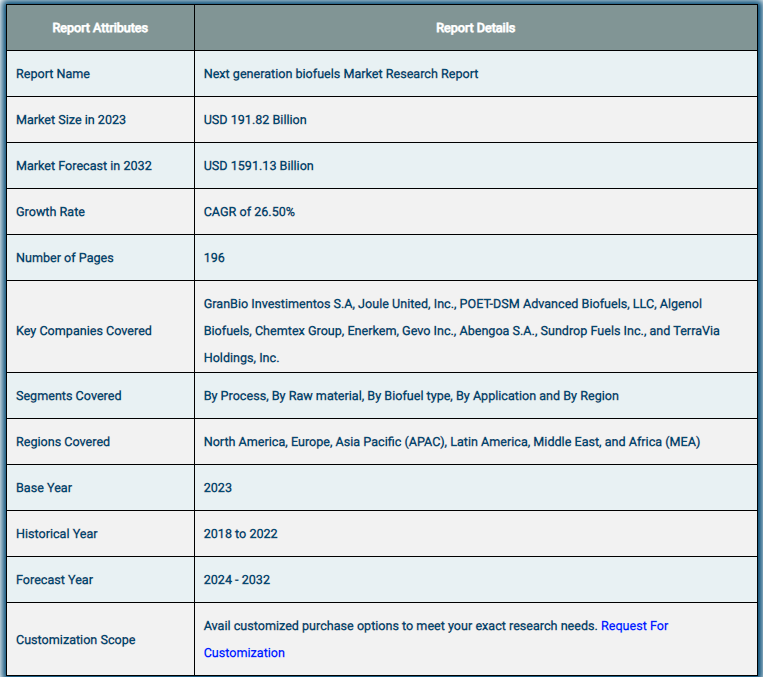
Task: Select the value USD 1591.13 Billion
Action: [258, 166]
